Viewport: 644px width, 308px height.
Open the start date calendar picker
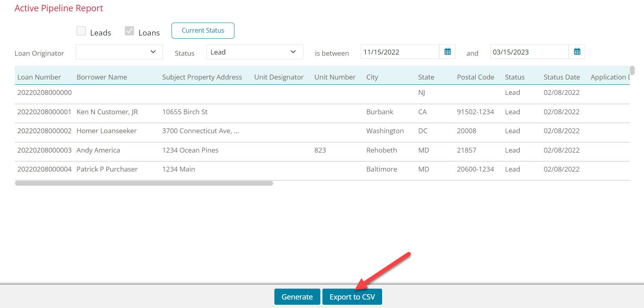click(x=447, y=52)
